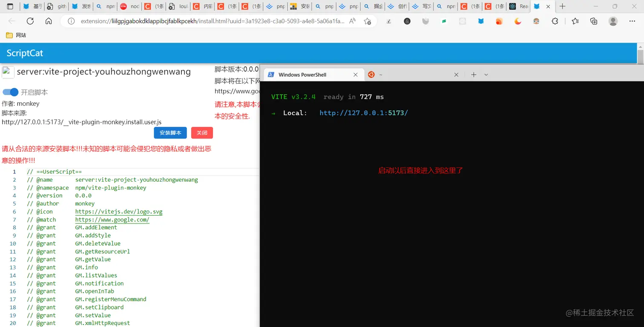Click the ==UserScript== line in code
644x327 pixels.
pyautogui.click(x=55, y=172)
